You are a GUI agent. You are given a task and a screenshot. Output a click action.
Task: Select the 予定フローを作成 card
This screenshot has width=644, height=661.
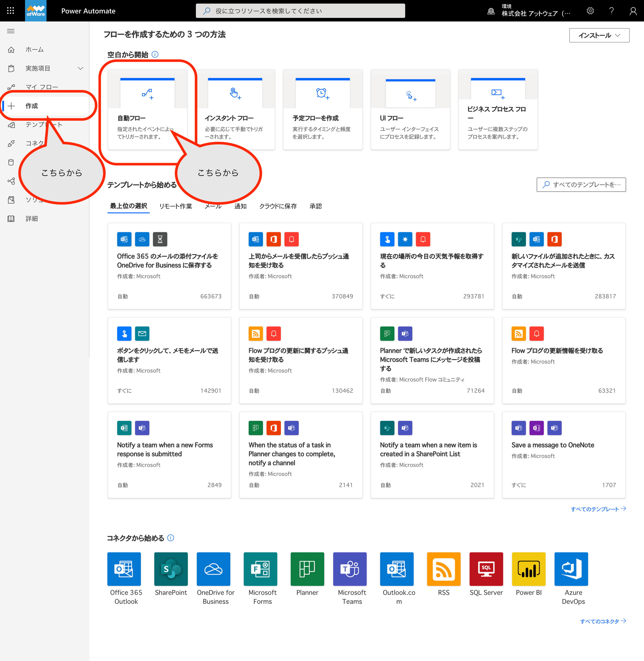point(323,110)
